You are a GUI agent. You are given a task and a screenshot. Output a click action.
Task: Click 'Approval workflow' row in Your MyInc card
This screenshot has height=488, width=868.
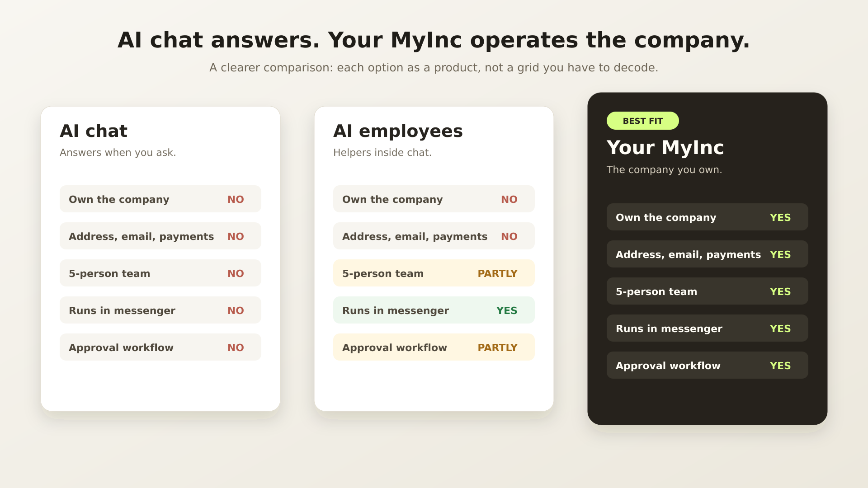[708, 365]
